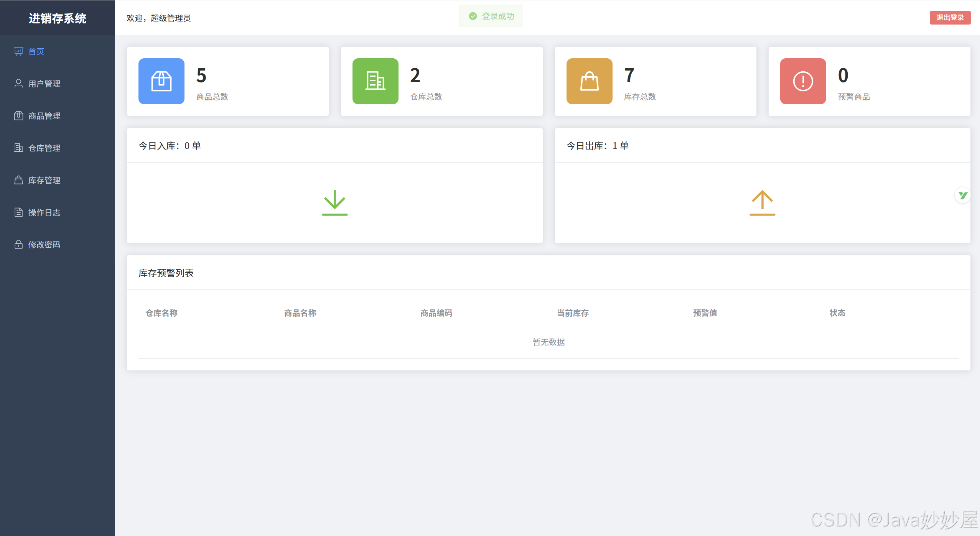
Task: Click the 商品编码 column header
Action: tap(436, 313)
